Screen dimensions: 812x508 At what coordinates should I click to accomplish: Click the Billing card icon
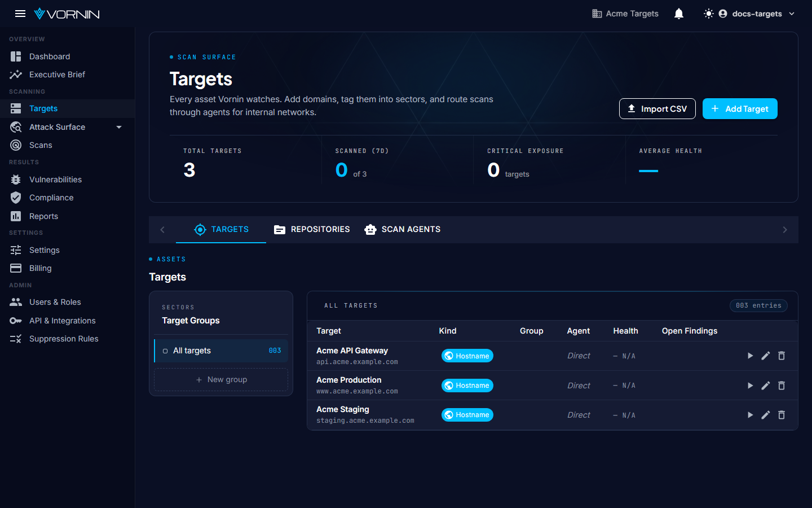click(16, 268)
